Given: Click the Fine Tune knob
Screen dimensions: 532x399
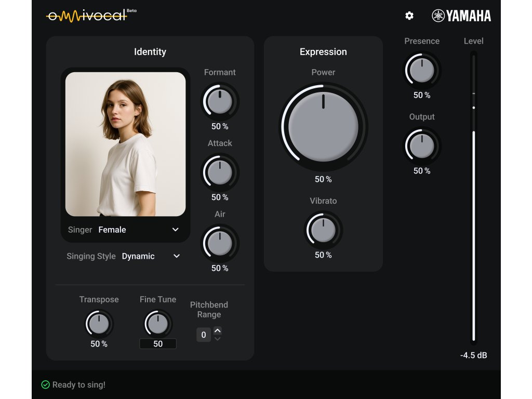Looking at the screenshot, I should pos(158,324).
